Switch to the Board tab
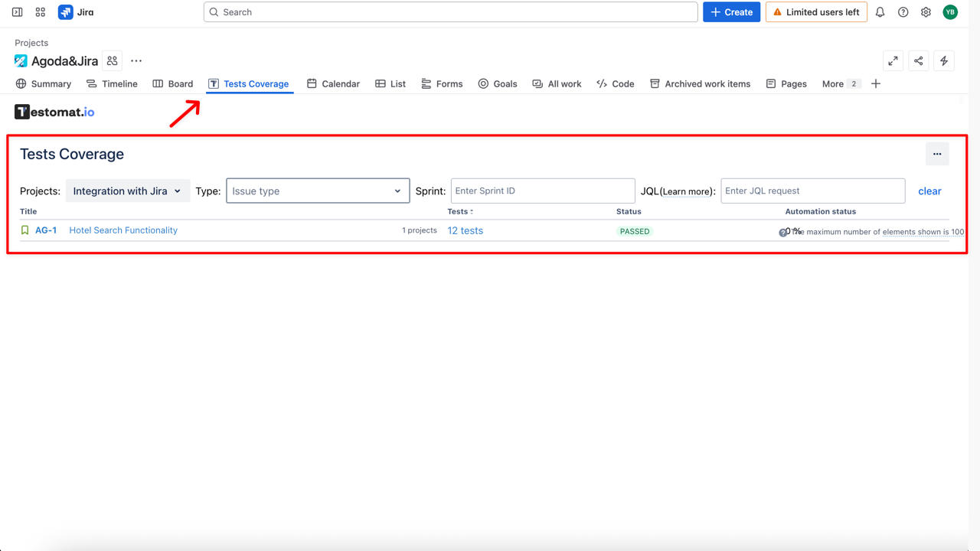Viewport: 980px width, 551px height. click(173, 84)
